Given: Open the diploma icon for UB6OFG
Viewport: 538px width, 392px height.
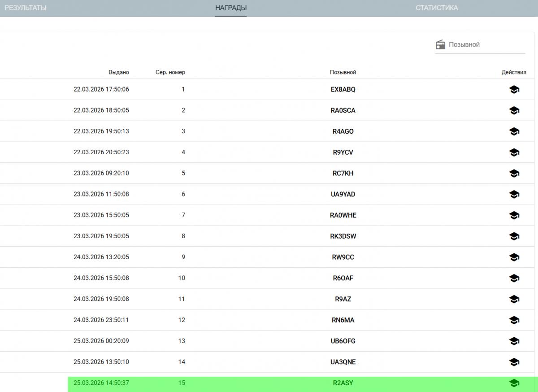Looking at the screenshot, I should (514, 341).
